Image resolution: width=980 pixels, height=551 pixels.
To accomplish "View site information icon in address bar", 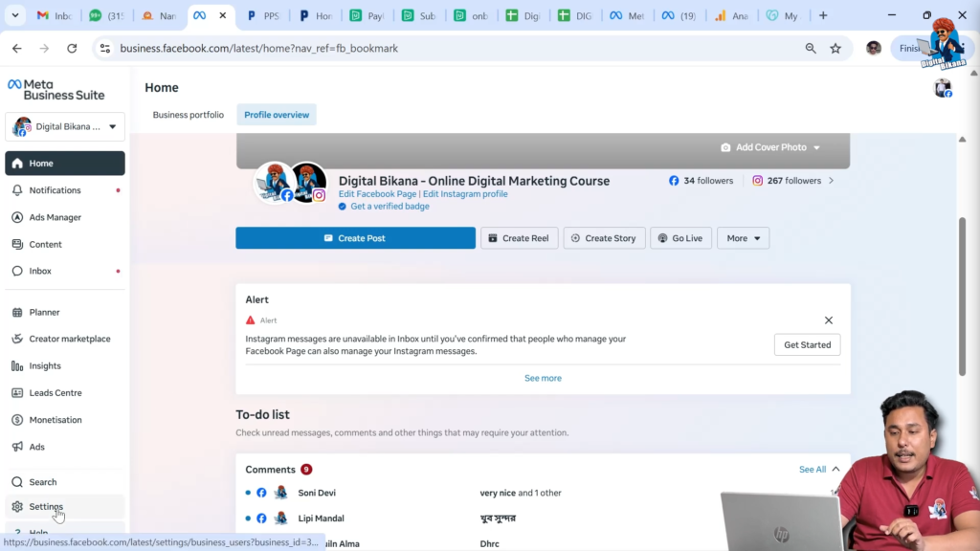I will [x=105, y=48].
